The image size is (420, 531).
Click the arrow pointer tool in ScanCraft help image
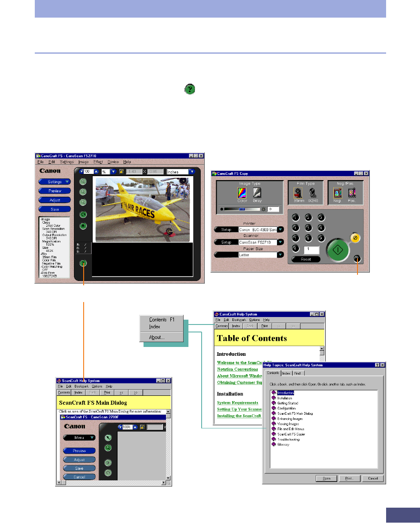click(x=108, y=438)
